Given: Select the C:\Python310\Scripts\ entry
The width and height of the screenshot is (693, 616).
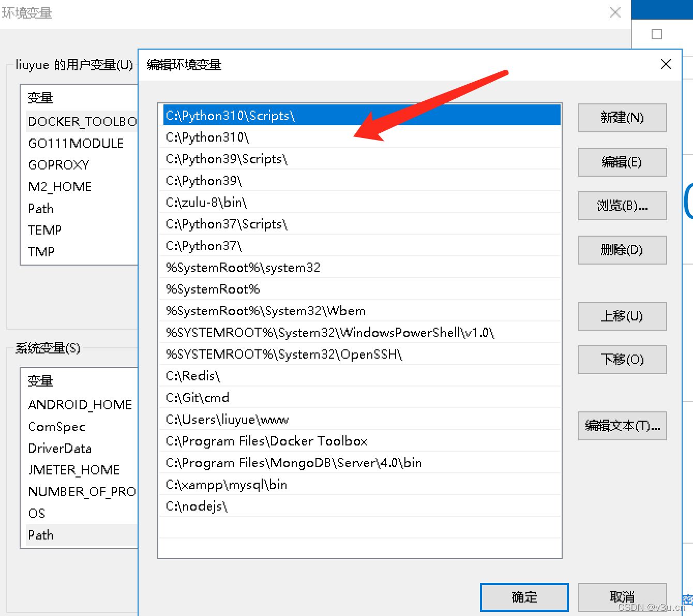Looking at the screenshot, I should tap(361, 115).
